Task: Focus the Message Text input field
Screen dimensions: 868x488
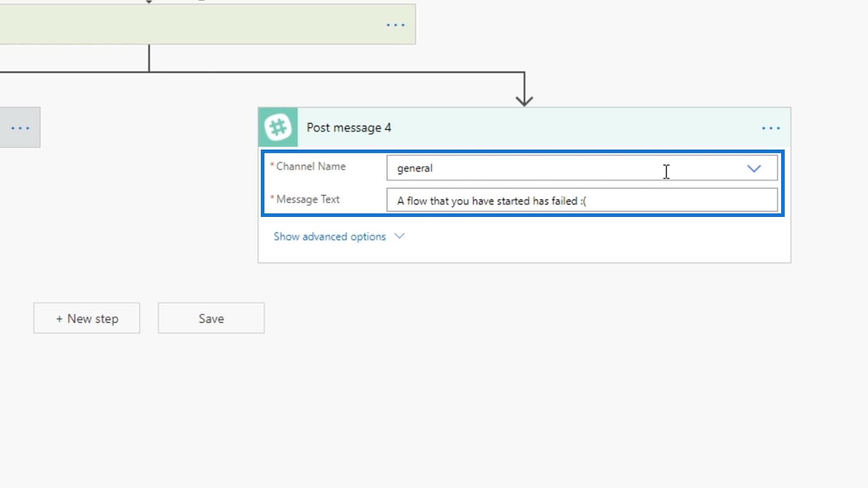Action: (x=582, y=200)
